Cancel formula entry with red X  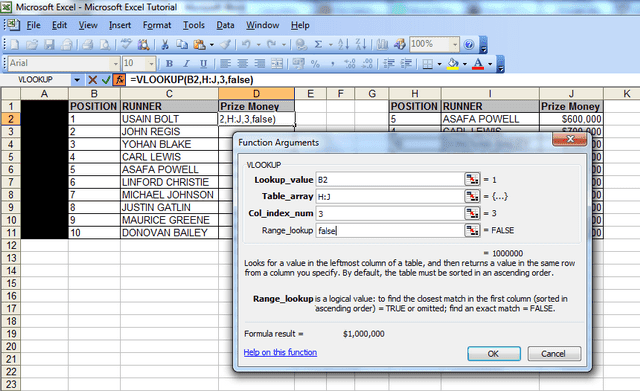click(x=93, y=80)
